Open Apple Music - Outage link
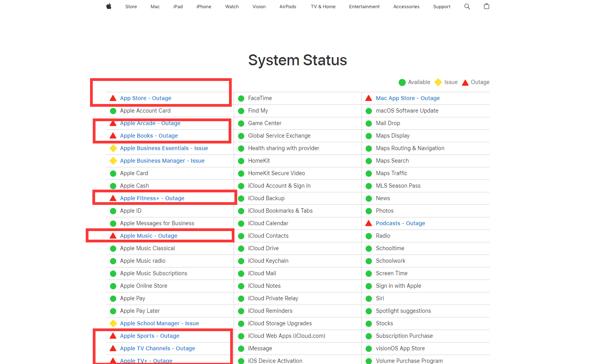Viewport: 613px width, 364px height. (x=149, y=236)
